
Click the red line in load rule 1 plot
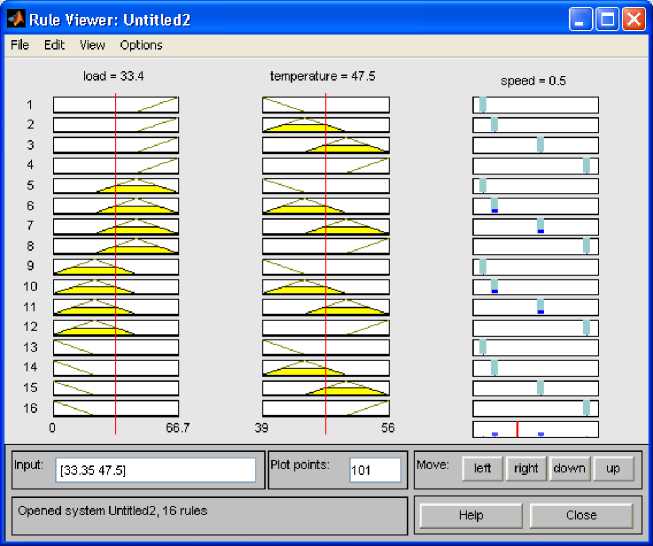[x=116, y=105]
